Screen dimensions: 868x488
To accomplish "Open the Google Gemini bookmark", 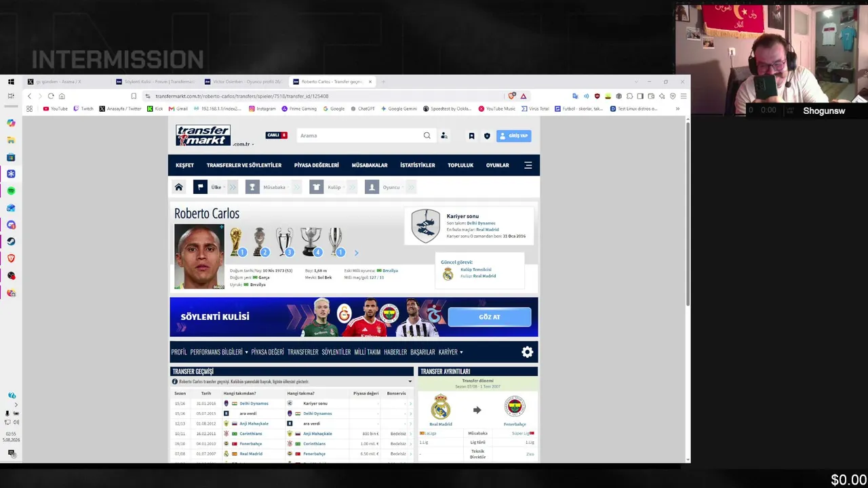I will click(399, 108).
